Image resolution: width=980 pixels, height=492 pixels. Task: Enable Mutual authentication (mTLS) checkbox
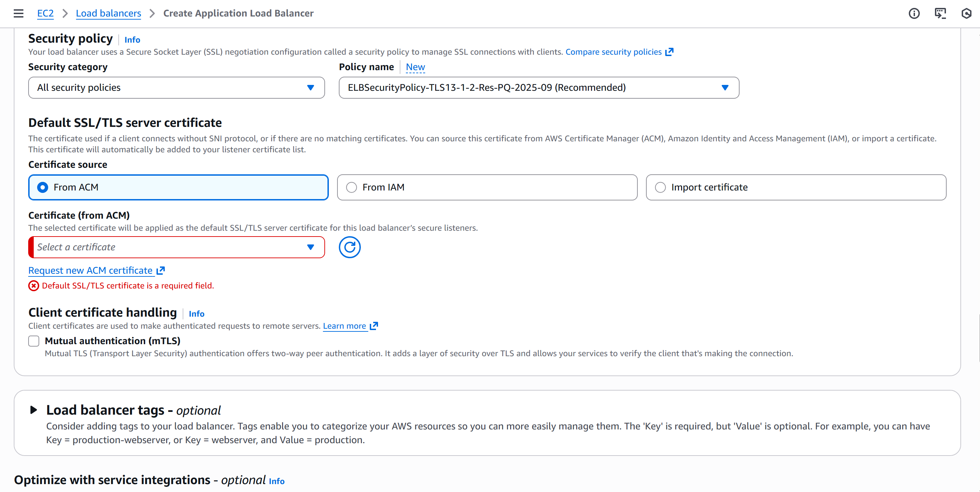[x=34, y=341]
